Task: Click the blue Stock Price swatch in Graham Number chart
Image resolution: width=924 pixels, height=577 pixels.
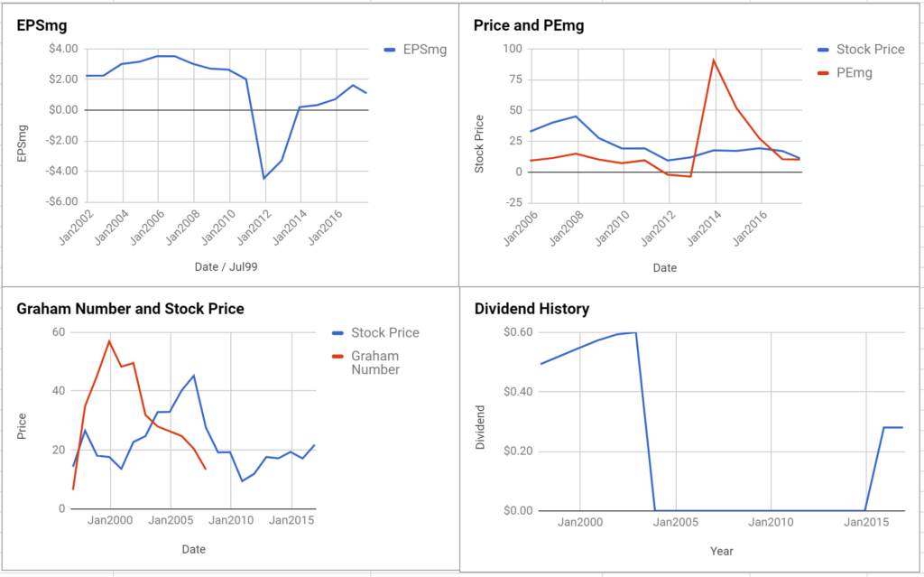Action: pyautogui.click(x=338, y=333)
